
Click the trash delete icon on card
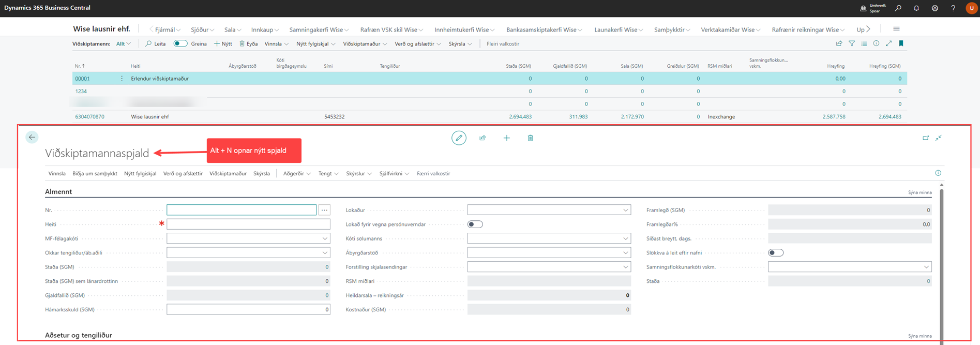click(x=530, y=138)
